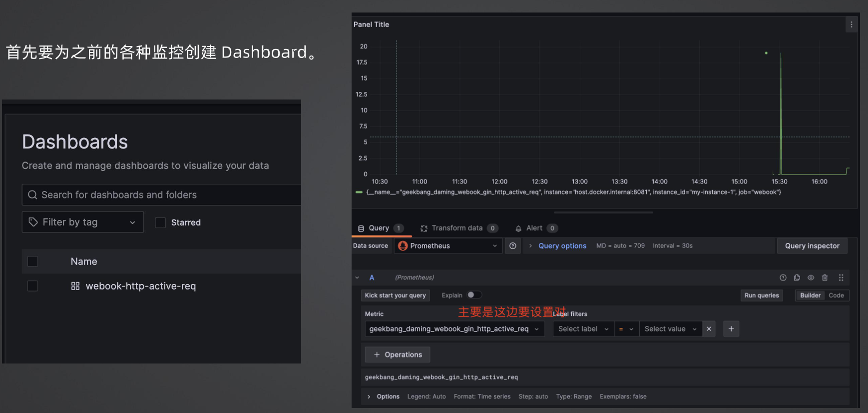Toggle the Explain switch
This screenshot has width=868, height=413.
click(x=474, y=295)
